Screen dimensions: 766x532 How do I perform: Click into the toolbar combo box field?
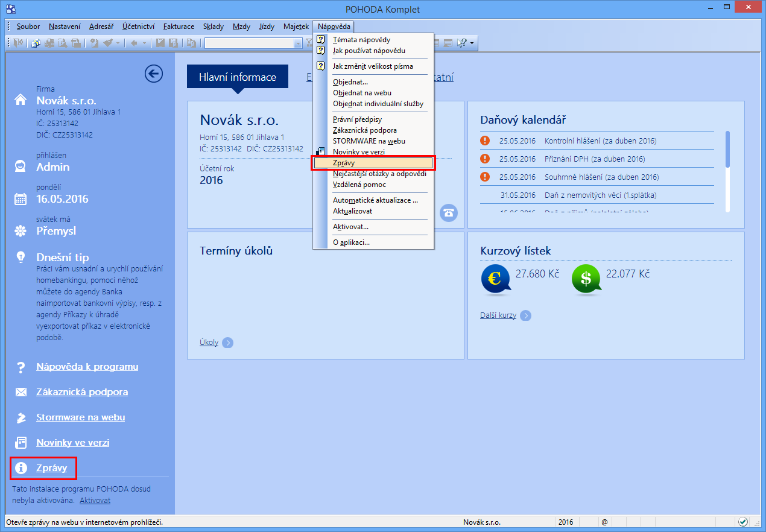(x=249, y=43)
